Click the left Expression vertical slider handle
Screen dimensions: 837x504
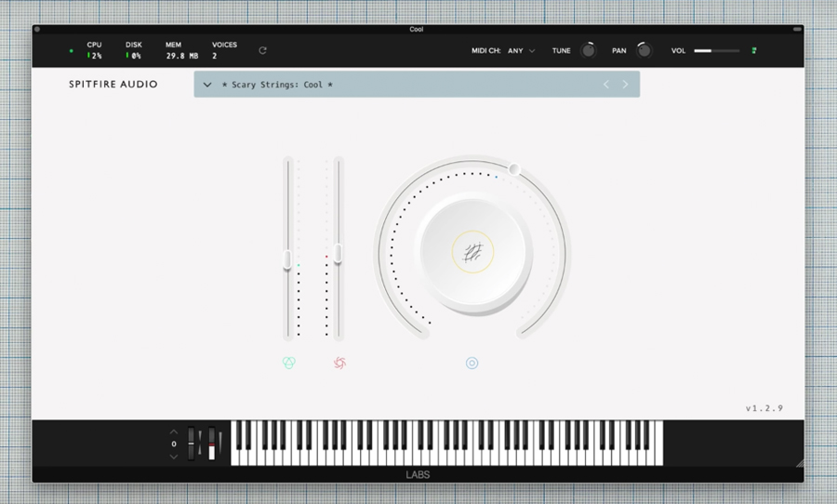pos(287,259)
